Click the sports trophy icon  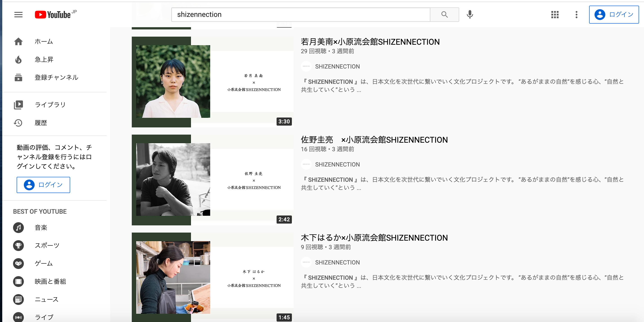click(x=18, y=246)
